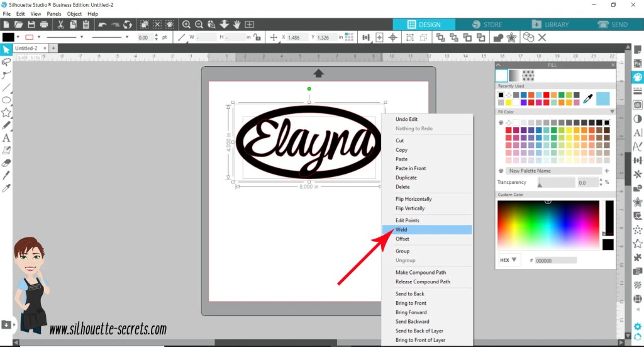Click the Transparency slider

point(556,182)
